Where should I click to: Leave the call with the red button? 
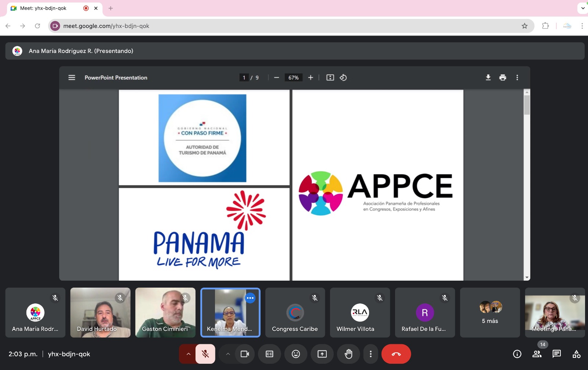click(x=396, y=354)
